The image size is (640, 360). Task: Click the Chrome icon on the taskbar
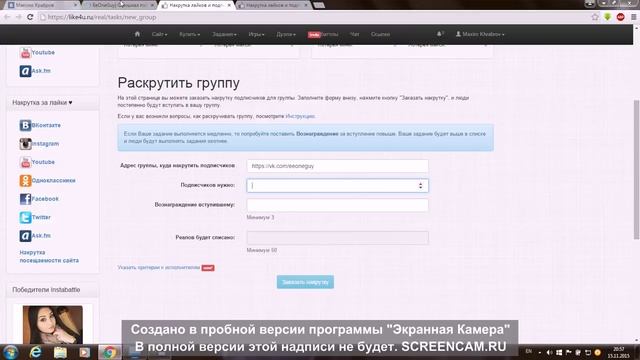click(109, 352)
